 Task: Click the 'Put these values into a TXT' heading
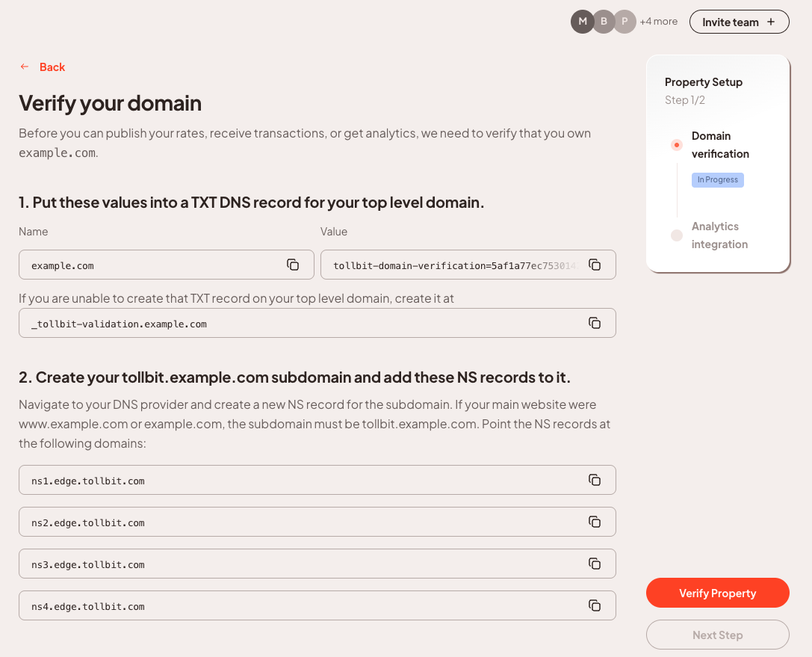click(x=252, y=203)
